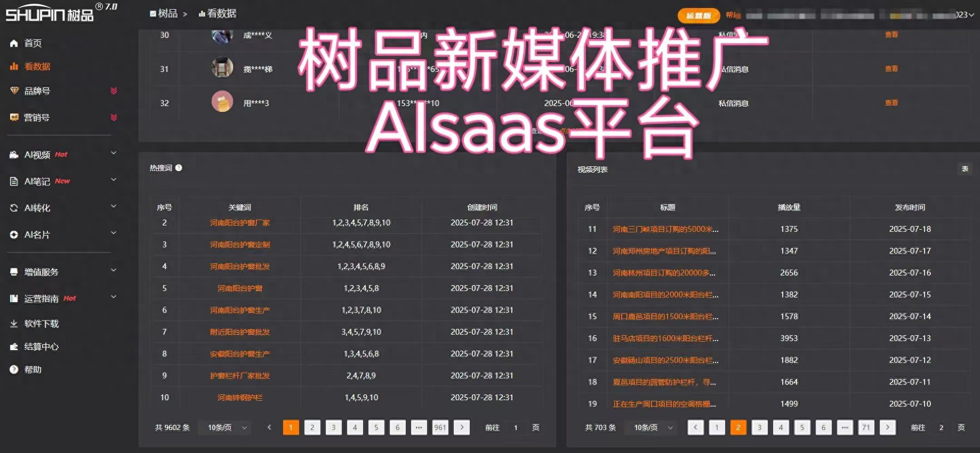Open AI笔记 note icon
980x453 pixels.
[x=14, y=181]
